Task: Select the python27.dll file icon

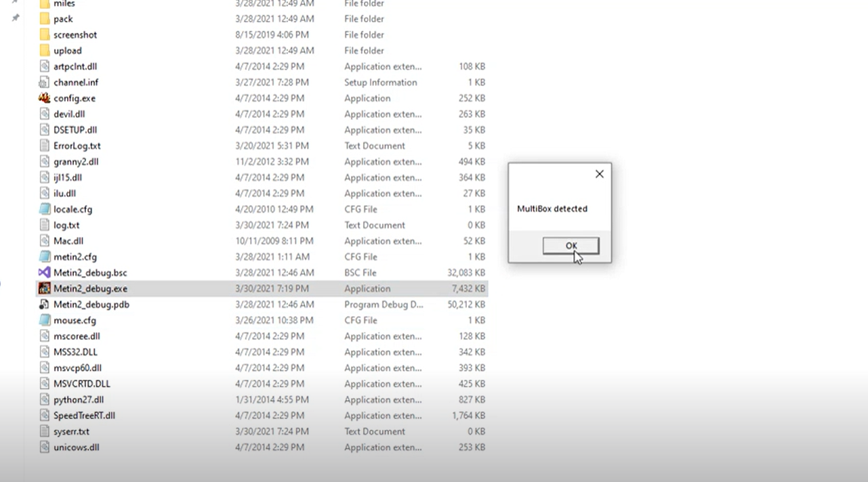Action: [x=45, y=399]
